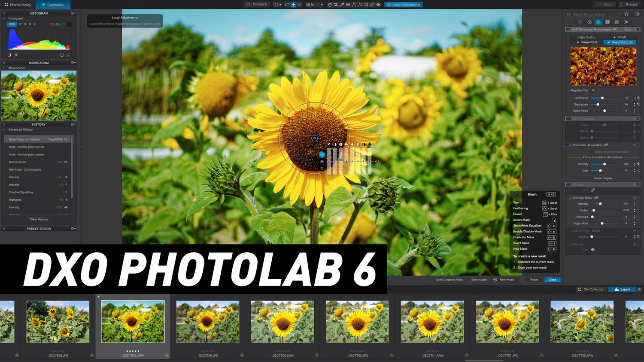Click Clear History button

click(x=39, y=219)
